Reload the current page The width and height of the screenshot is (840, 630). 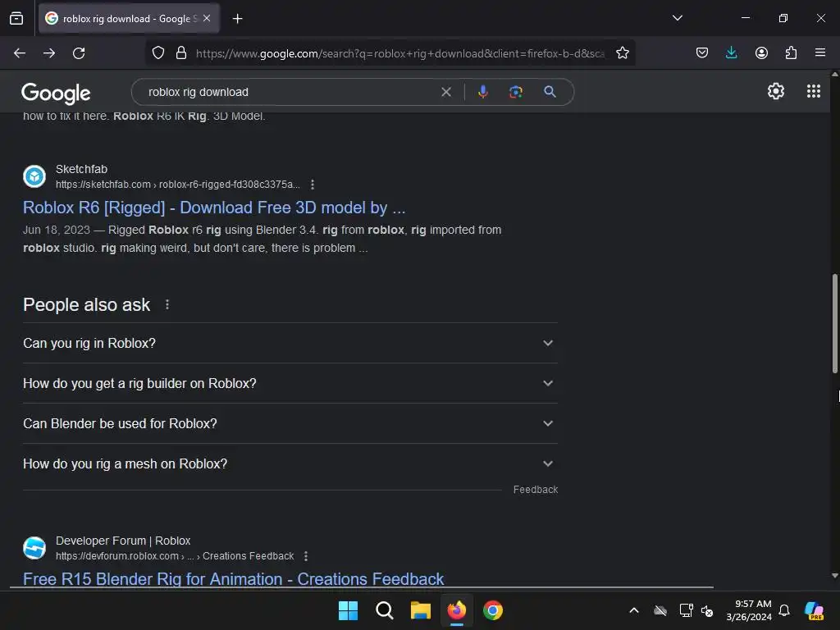(79, 53)
